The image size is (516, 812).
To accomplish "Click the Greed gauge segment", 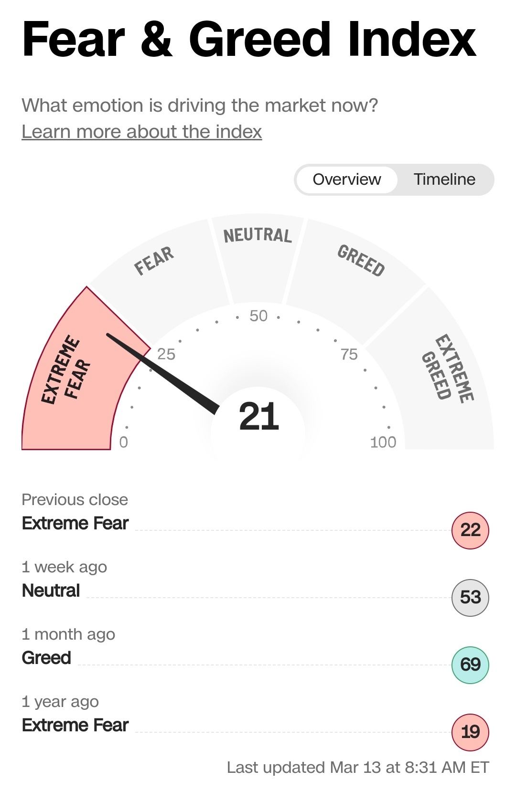I will tap(358, 272).
